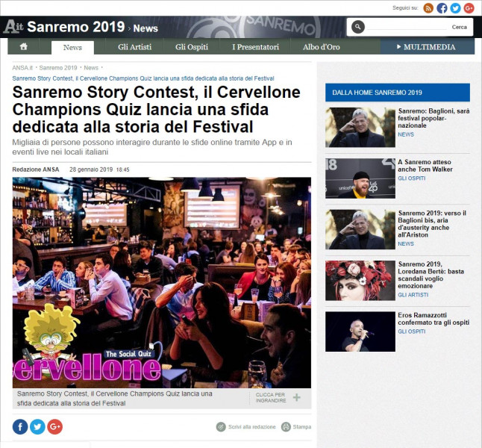Switch to I Presentatori tab
Screen dimensions: 482x448
[x=255, y=47]
